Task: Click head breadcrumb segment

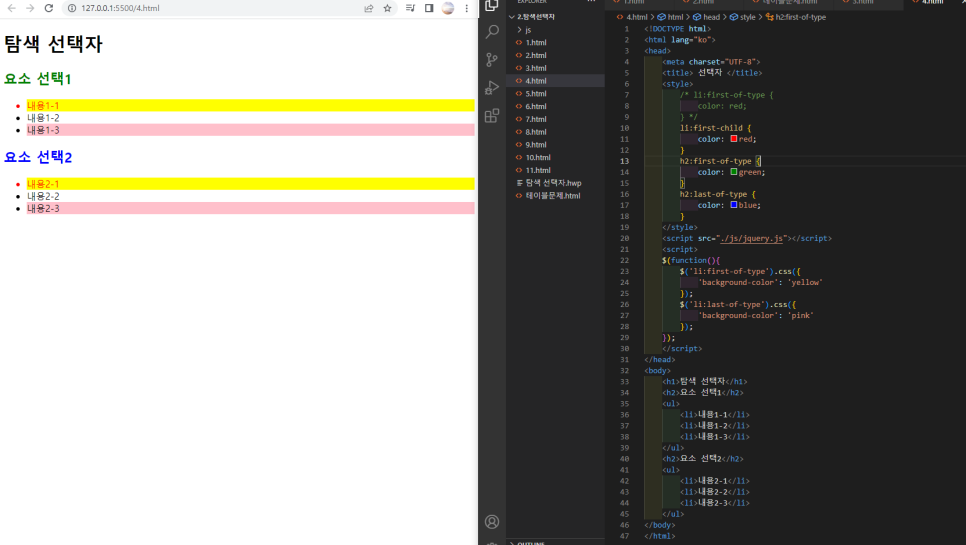Action: tap(711, 17)
